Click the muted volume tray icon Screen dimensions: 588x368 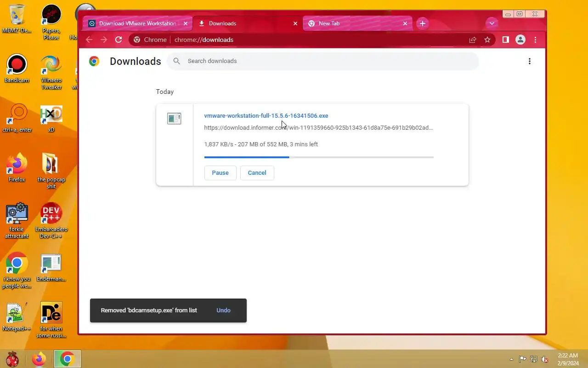545,359
